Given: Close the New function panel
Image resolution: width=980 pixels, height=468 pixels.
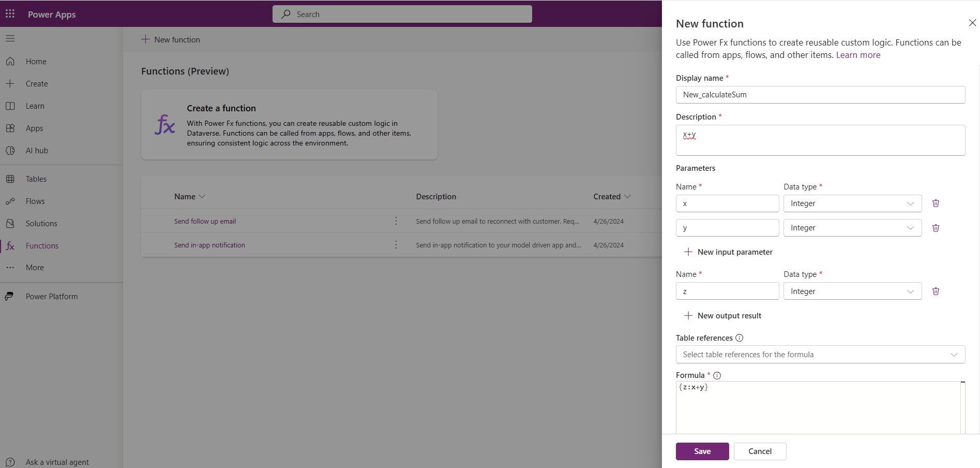Looking at the screenshot, I should click(x=973, y=23).
